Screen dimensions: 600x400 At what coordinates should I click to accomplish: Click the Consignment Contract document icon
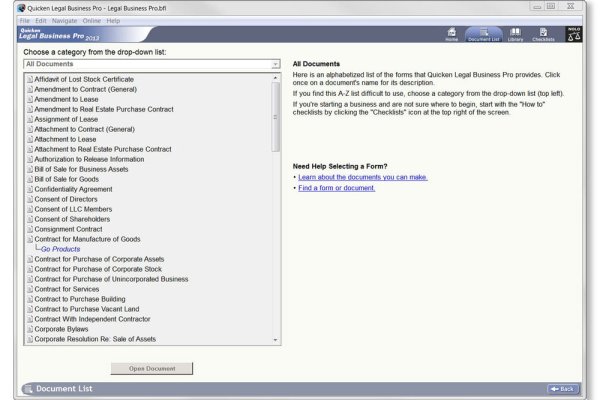pyautogui.click(x=29, y=229)
